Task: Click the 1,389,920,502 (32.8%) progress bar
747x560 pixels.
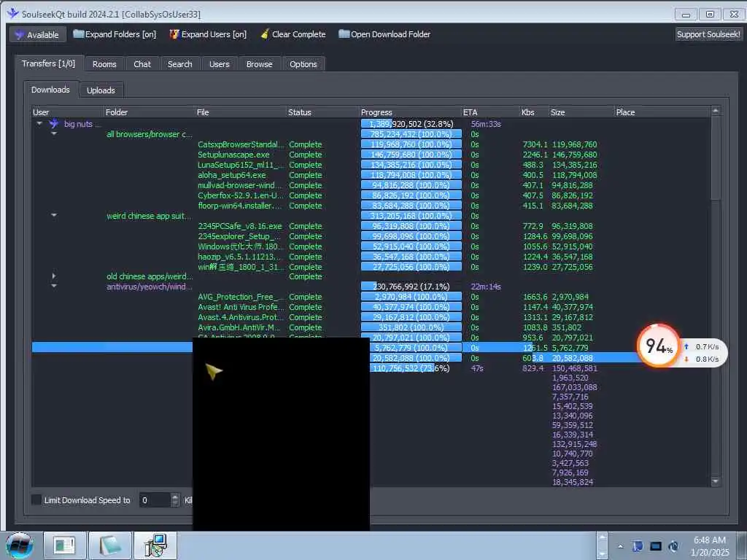Action: click(x=411, y=124)
